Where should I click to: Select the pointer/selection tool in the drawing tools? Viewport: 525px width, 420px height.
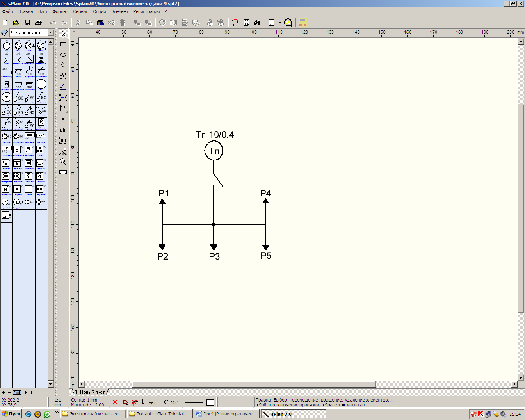coord(63,34)
